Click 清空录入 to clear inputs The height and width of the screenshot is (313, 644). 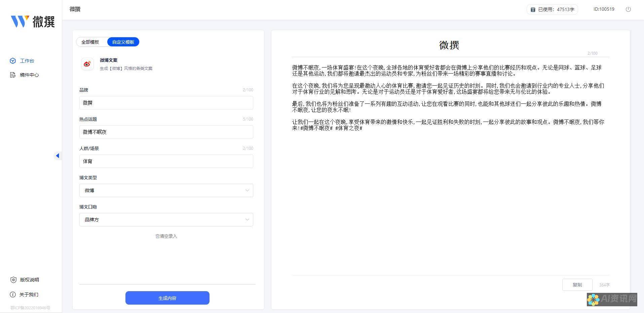pos(166,236)
